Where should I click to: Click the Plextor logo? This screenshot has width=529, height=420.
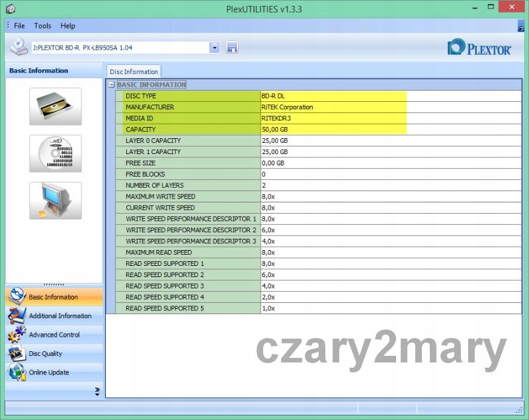coord(479,48)
